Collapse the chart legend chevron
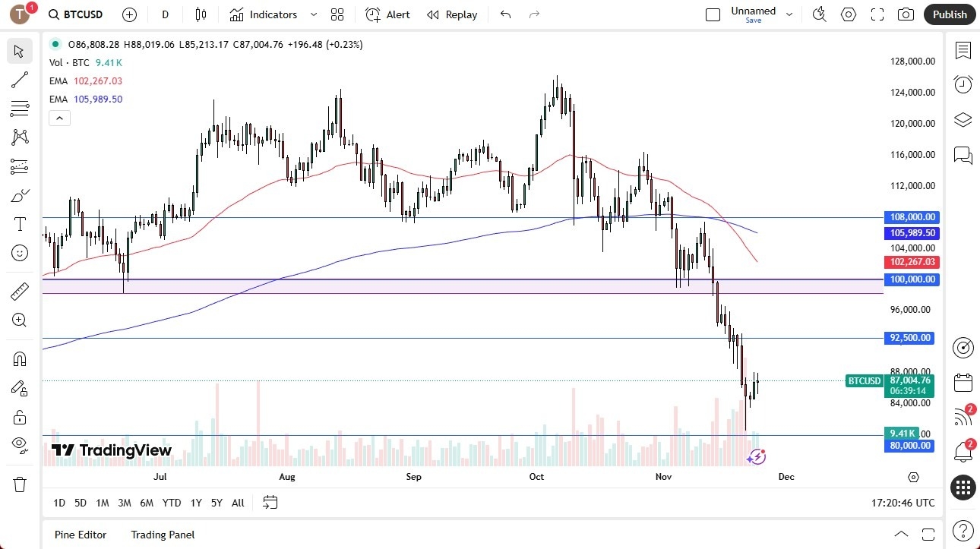 pos(59,118)
